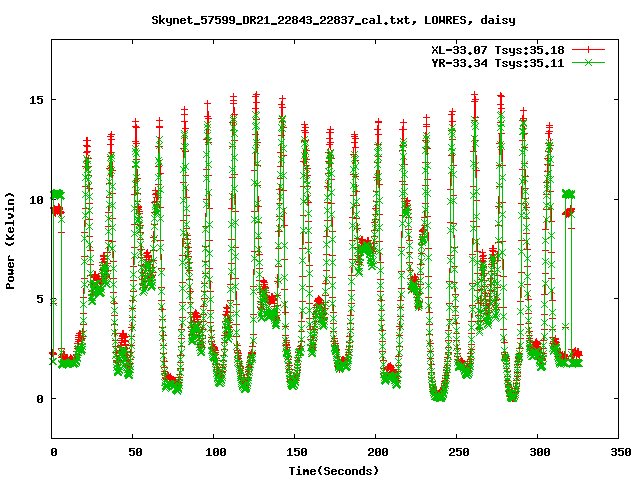The image size is (640, 480).
Task: Click x-axis tick label '0' at origin
Action: pos(54,452)
